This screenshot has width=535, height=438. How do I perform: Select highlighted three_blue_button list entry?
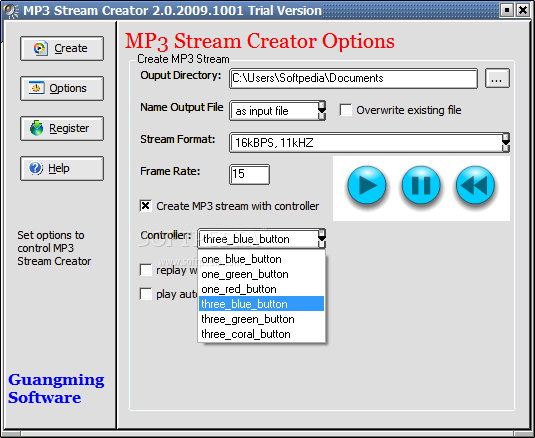(261, 304)
